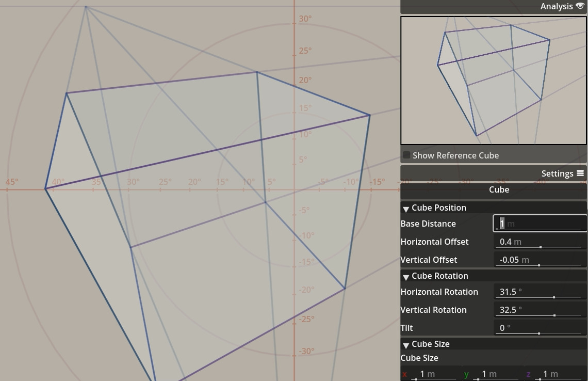
Task: Open the Settings hamburger menu icon
Action: [x=580, y=173]
